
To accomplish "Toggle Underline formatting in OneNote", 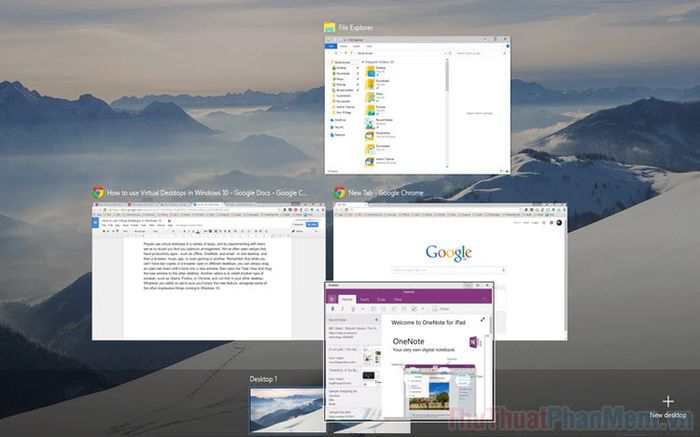I will 353,309.
